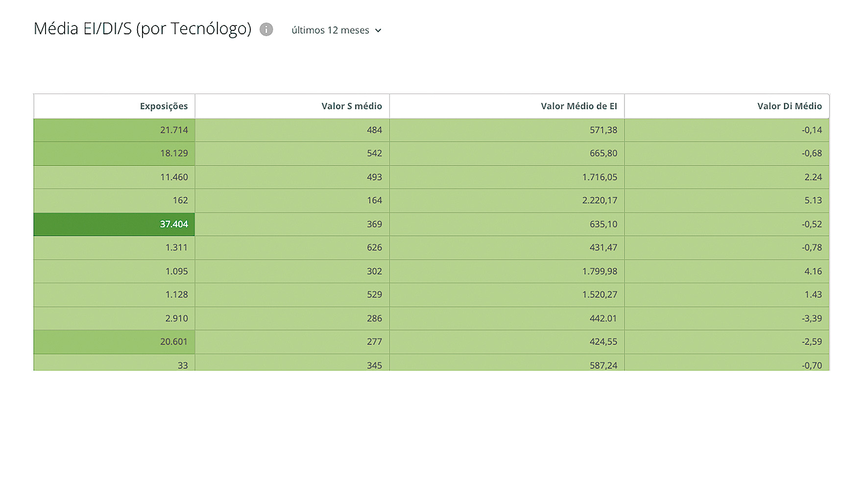Click the EI value 1.799,98

(600, 271)
